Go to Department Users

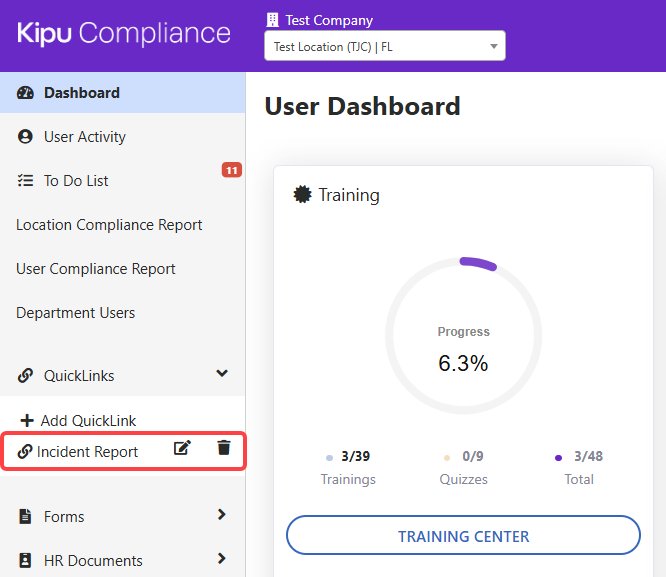(x=76, y=313)
